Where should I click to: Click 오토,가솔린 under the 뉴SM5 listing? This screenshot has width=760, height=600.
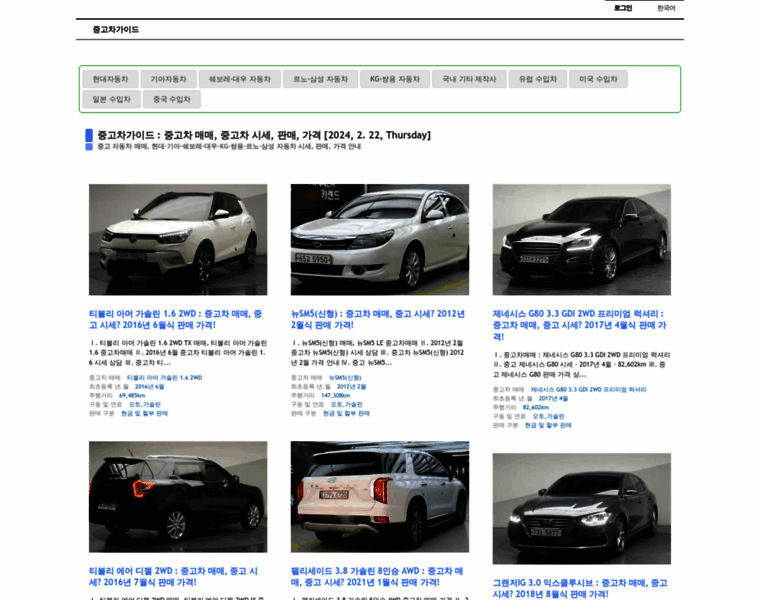347,404
